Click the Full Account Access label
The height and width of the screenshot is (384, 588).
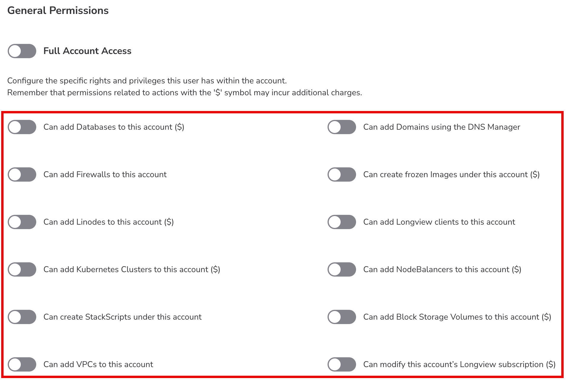click(x=87, y=51)
